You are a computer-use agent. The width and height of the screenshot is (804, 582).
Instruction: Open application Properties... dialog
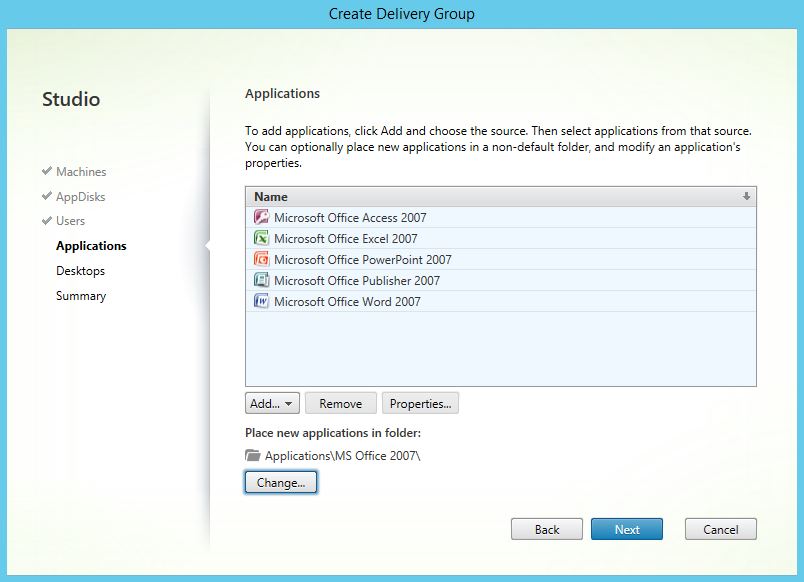[x=420, y=404]
